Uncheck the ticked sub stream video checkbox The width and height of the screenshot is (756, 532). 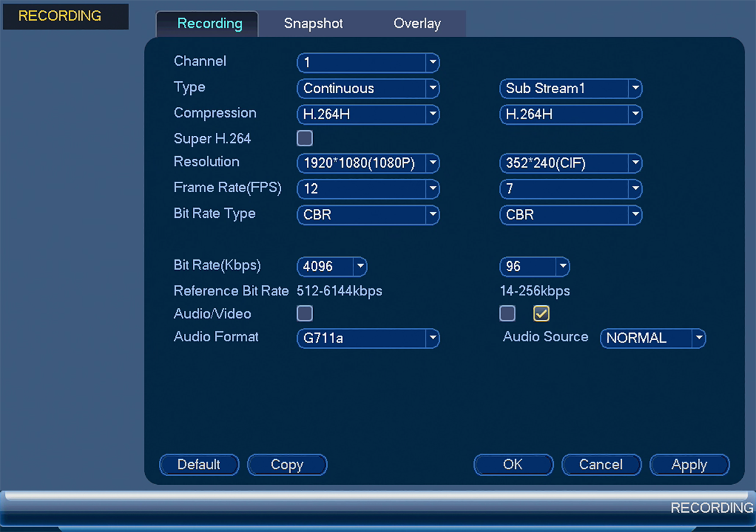point(542,314)
